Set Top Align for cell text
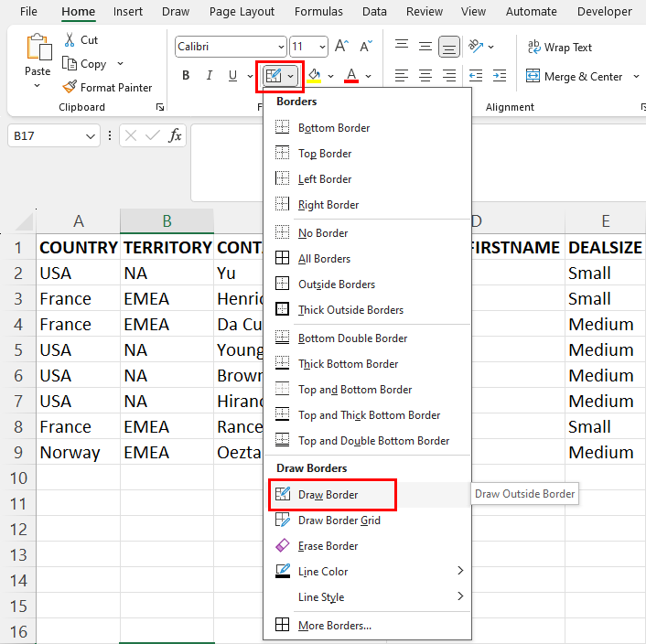646x644 pixels. (402, 46)
